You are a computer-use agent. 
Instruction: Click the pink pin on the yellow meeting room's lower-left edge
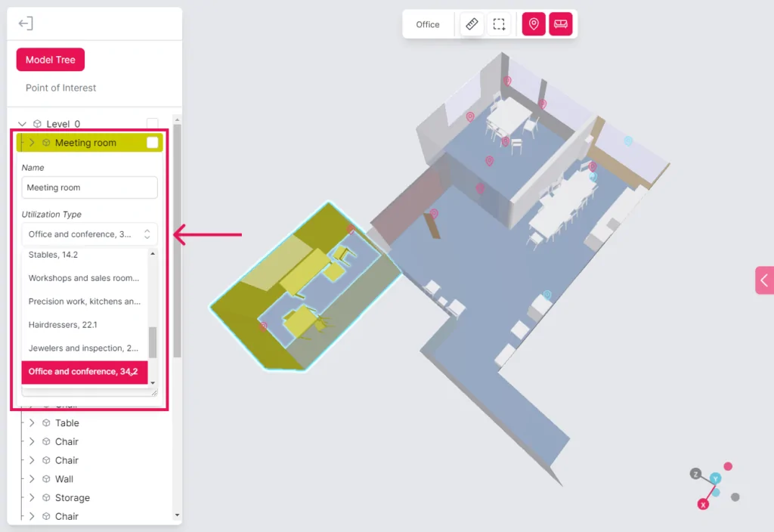click(x=263, y=326)
